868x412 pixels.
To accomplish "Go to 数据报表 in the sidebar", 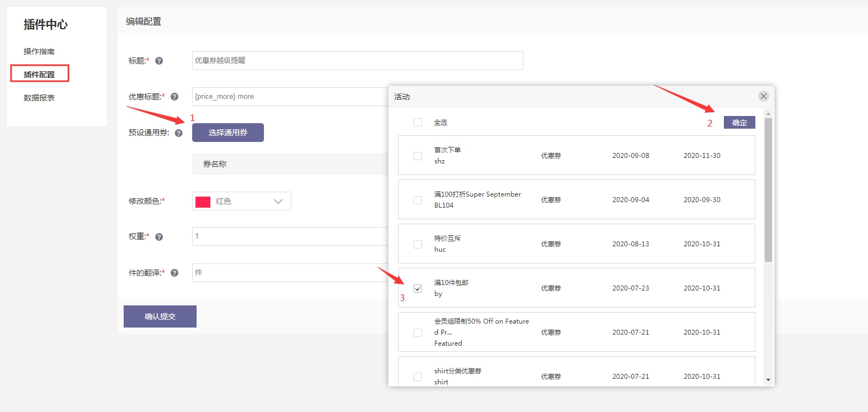I will point(39,98).
